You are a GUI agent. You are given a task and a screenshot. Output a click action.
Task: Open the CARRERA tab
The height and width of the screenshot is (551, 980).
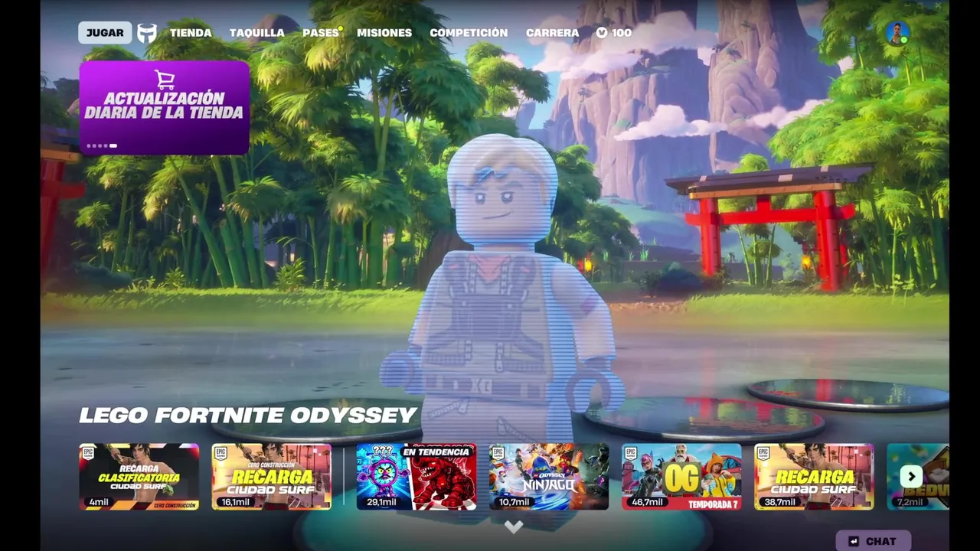pyautogui.click(x=552, y=33)
